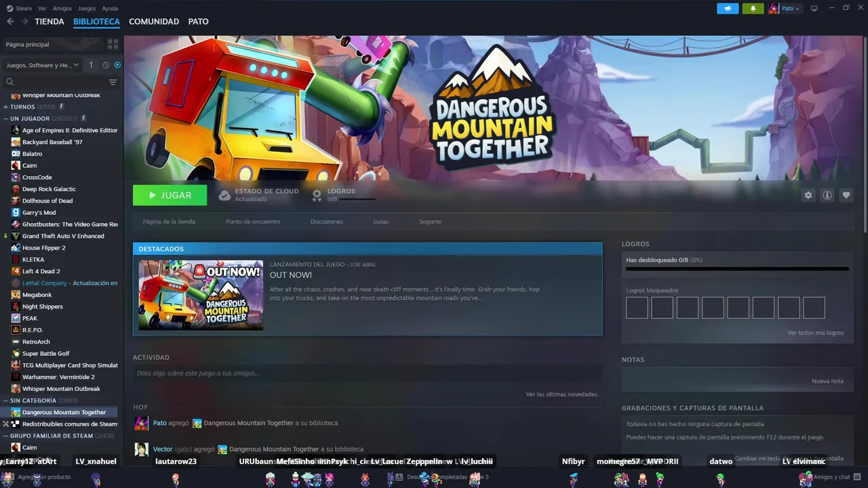Click Pato's avatar in the activity feed
The image size is (868, 488).
[x=141, y=423]
